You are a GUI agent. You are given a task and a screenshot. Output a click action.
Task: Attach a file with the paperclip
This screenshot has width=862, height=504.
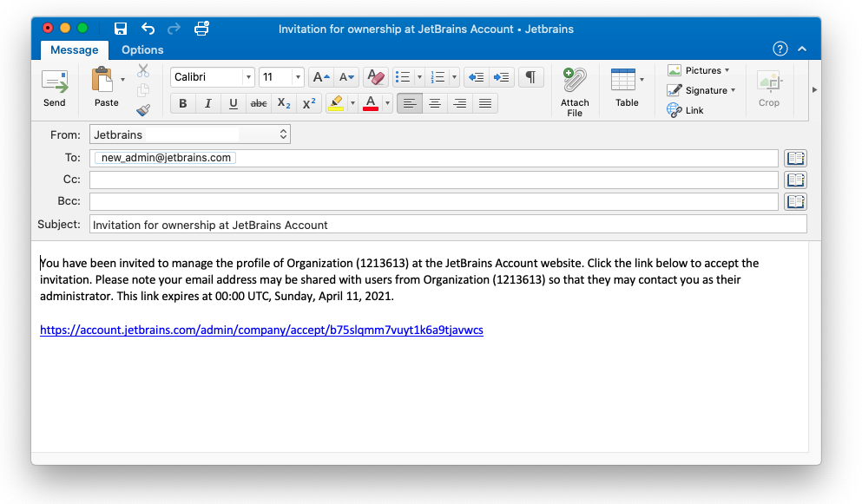pyautogui.click(x=575, y=92)
